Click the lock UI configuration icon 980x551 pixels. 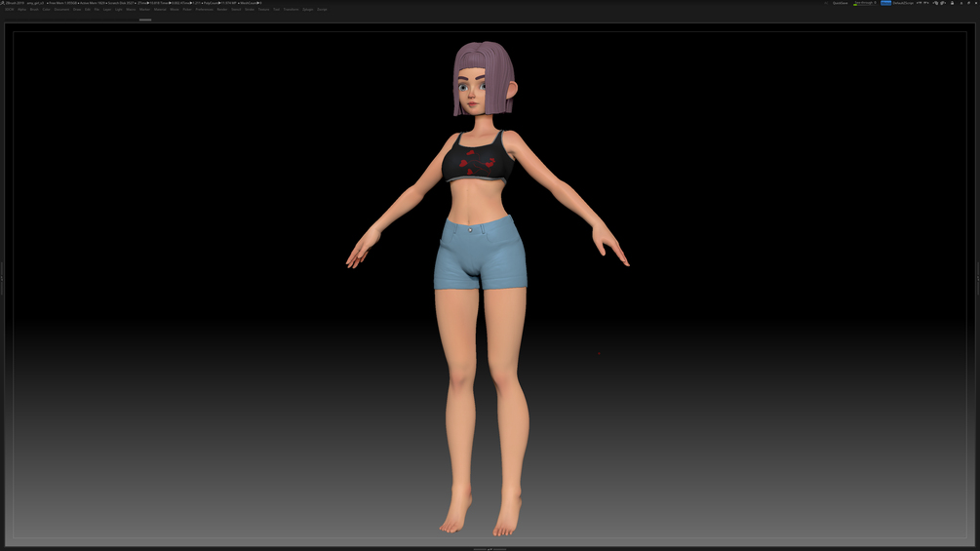coord(952,3)
